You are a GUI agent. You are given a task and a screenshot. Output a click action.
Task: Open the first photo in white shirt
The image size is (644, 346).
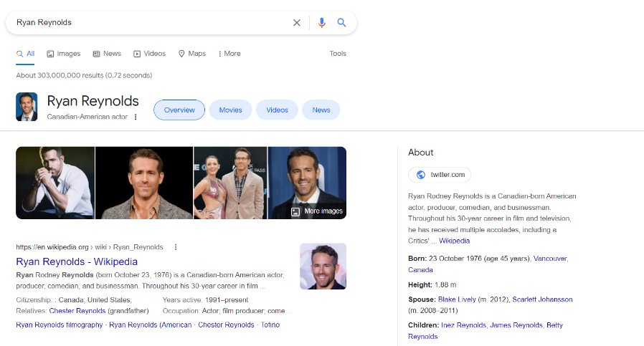click(55, 183)
